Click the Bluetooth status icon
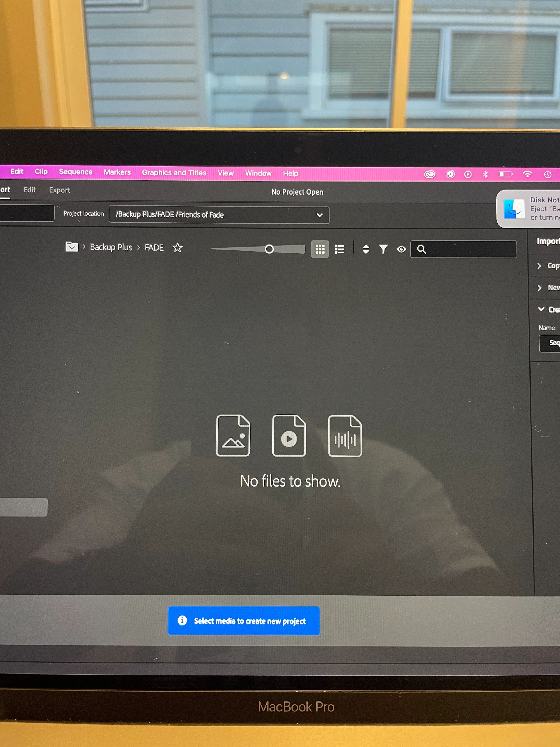 click(485, 174)
